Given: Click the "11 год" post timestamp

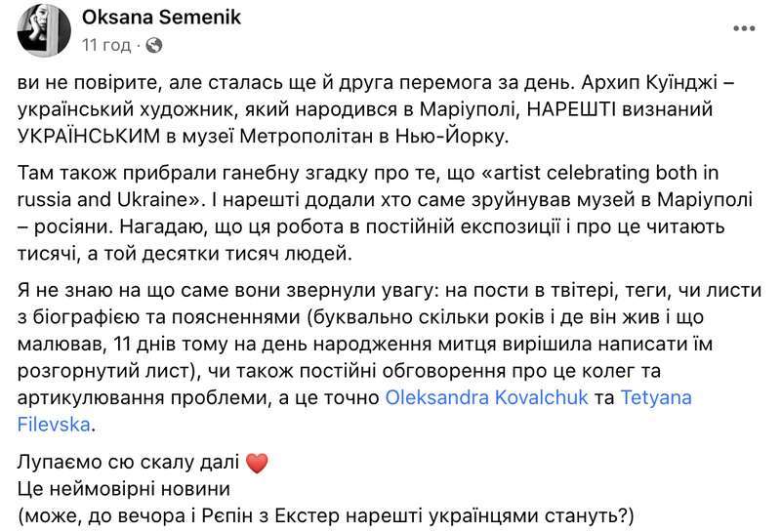Looking at the screenshot, I should (106, 45).
